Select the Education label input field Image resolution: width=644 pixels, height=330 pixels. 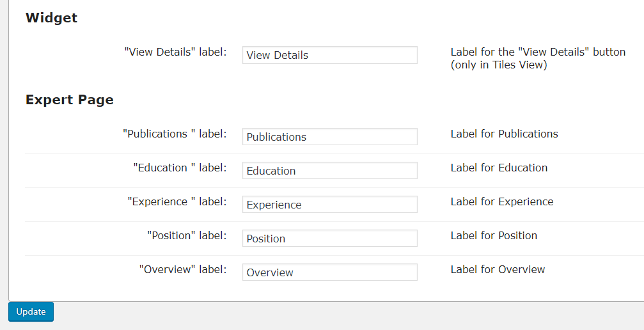point(329,171)
